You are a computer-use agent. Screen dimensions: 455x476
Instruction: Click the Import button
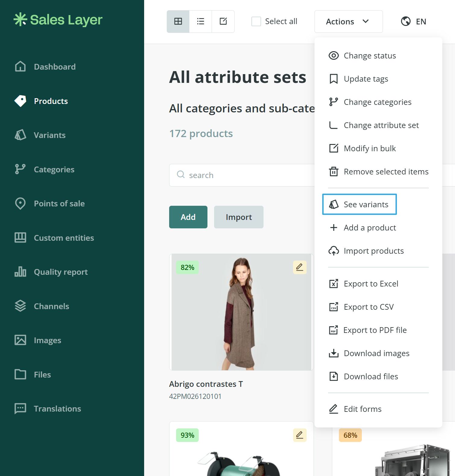click(239, 217)
